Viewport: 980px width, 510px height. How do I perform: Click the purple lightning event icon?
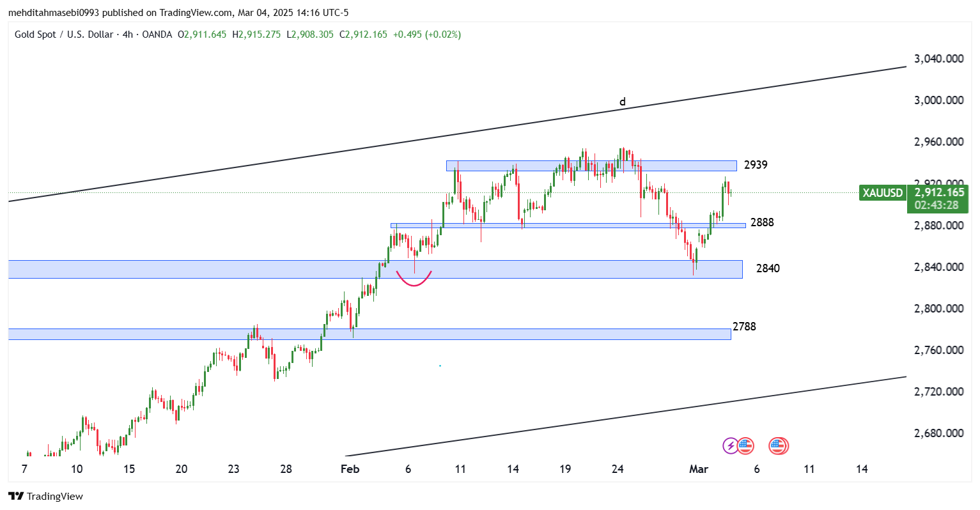[x=730, y=445]
